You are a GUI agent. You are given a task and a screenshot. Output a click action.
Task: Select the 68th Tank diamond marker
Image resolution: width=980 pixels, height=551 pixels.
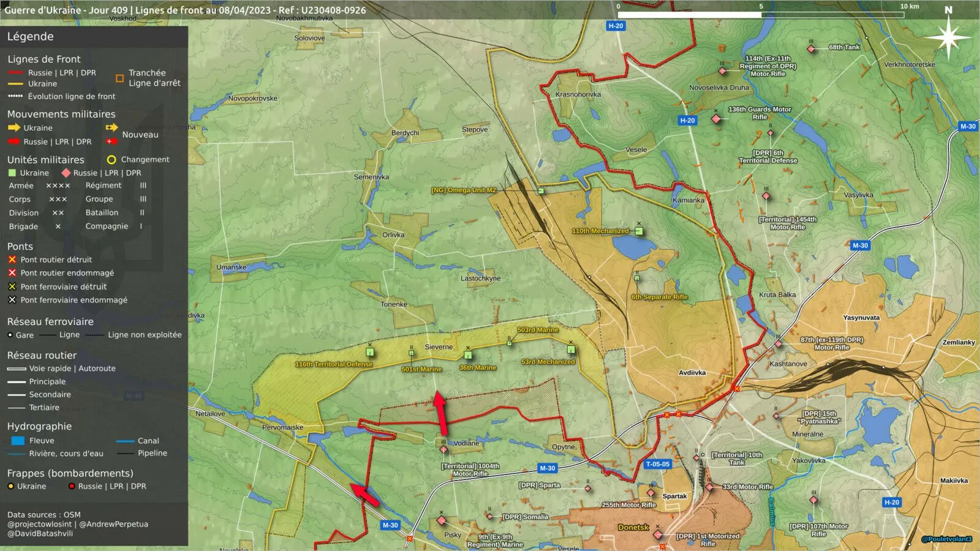tap(811, 48)
